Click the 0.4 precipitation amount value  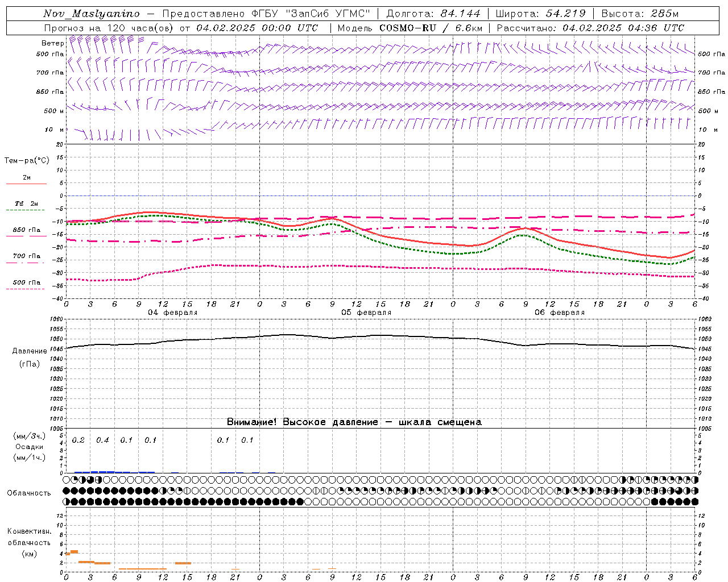tap(102, 440)
